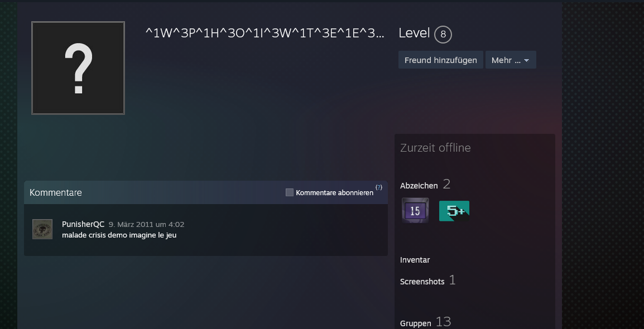Click the profile name ^1W^3P^1H^3O text

point(265,33)
